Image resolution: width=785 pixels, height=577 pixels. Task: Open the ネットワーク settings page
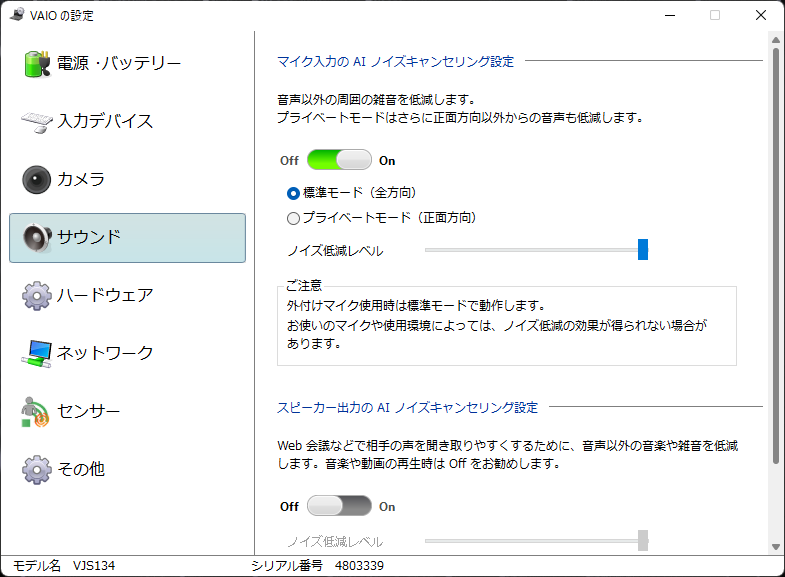pos(128,353)
